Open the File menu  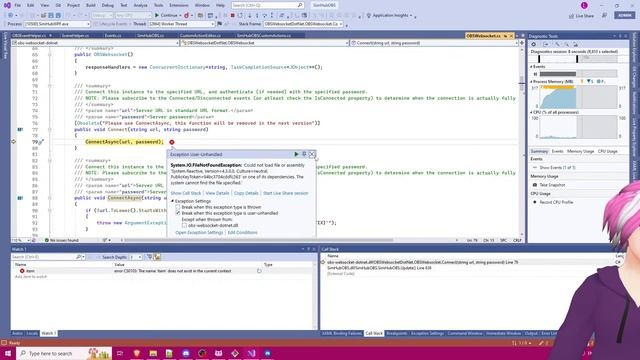click(x=17, y=5)
